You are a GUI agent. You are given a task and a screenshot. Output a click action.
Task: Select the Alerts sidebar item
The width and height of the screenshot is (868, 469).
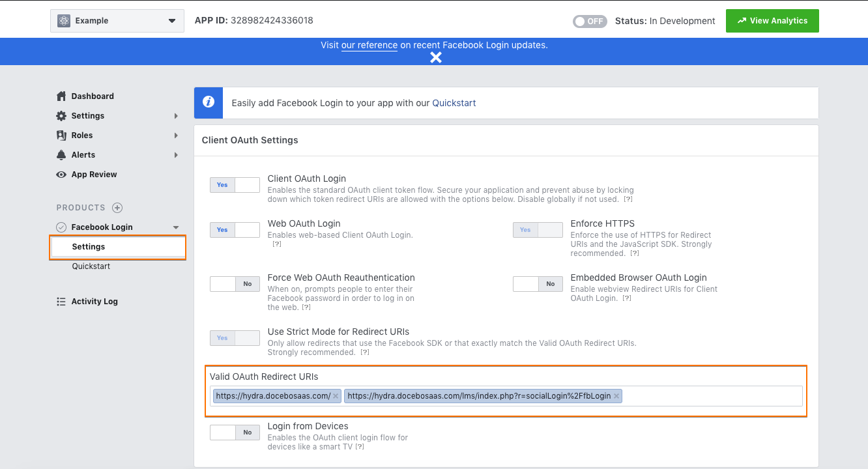tap(83, 154)
